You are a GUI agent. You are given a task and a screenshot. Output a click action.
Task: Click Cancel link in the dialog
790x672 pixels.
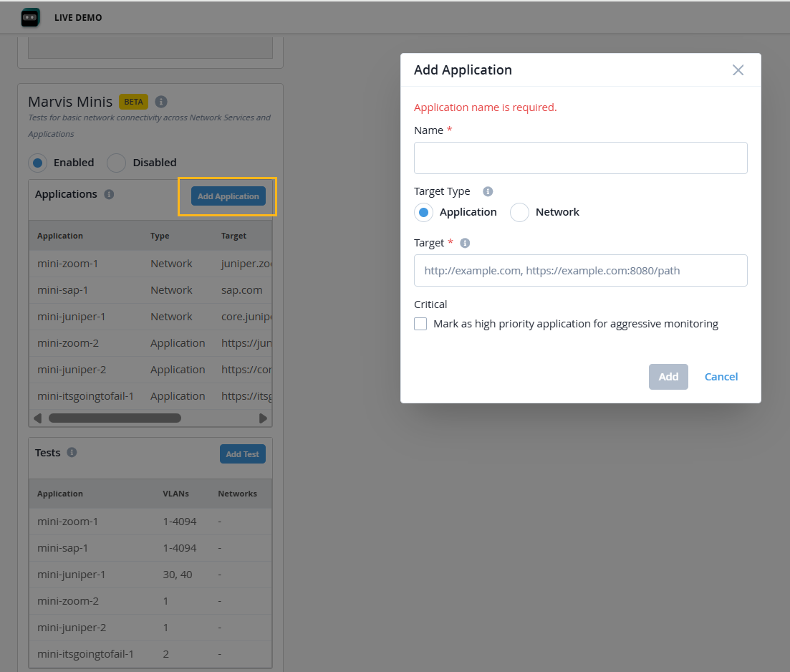point(721,377)
